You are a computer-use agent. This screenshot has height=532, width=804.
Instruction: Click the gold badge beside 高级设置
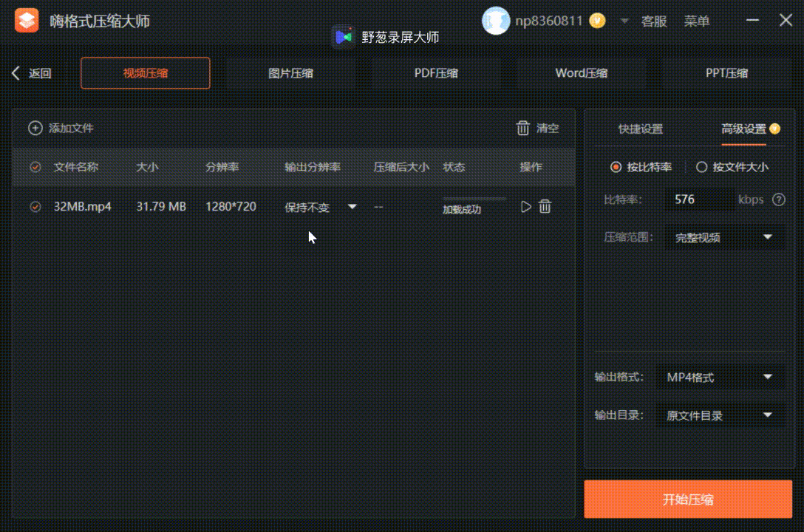pyautogui.click(x=774, y=129)
